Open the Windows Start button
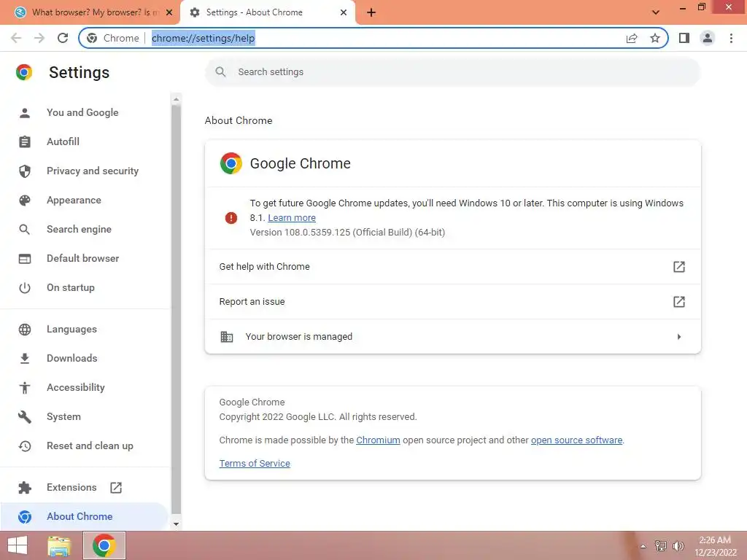 pyautogui.click(x=18, y=545)
